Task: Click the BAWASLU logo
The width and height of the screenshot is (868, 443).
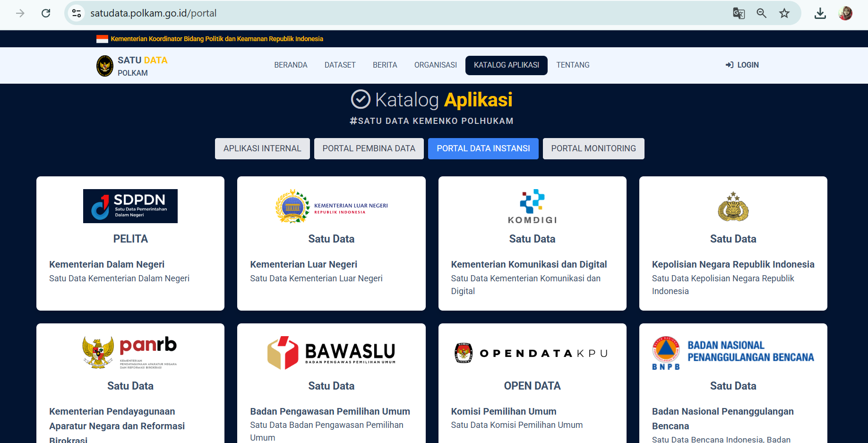Action: click(332, 353)
